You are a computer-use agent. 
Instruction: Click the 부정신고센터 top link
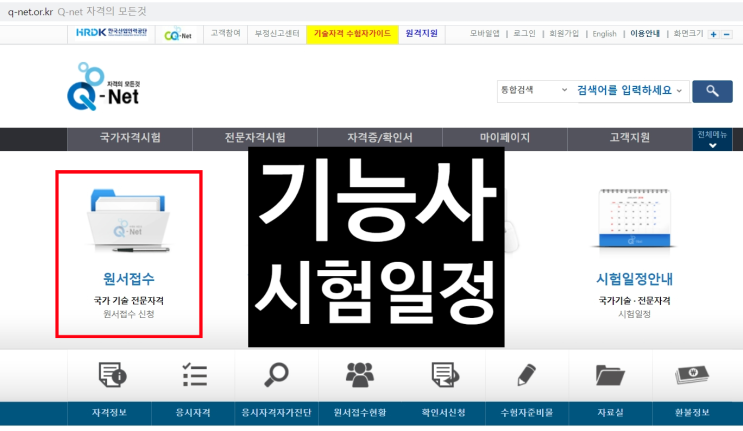(277, 33)
